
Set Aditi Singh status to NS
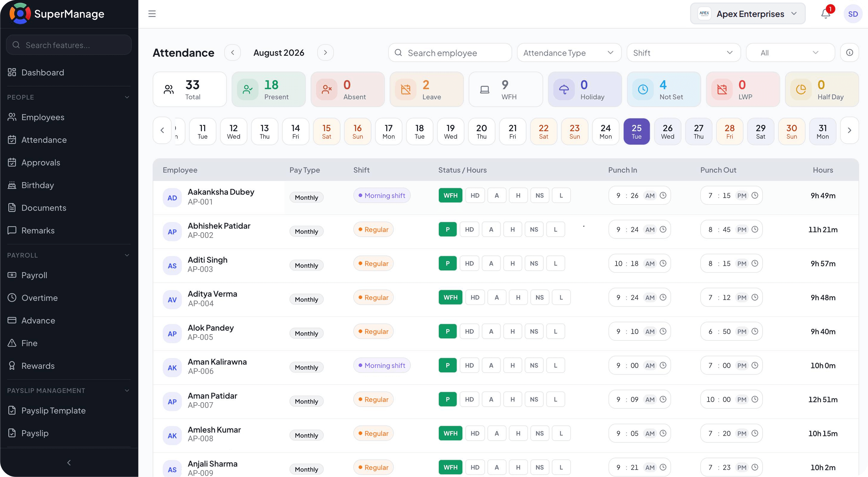tap(534, 263)
